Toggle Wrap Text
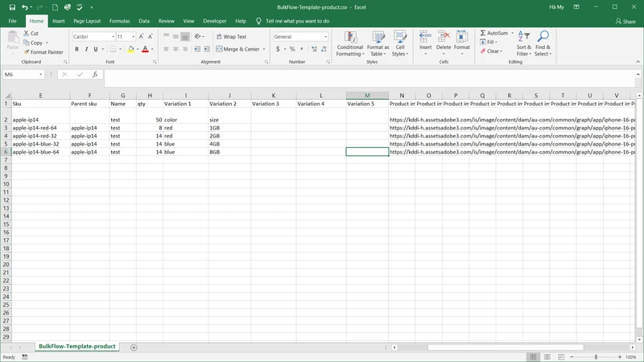Image resolution: width=644 pixels, height=362 pixels. pyautogui.click(x=230, y=37)
